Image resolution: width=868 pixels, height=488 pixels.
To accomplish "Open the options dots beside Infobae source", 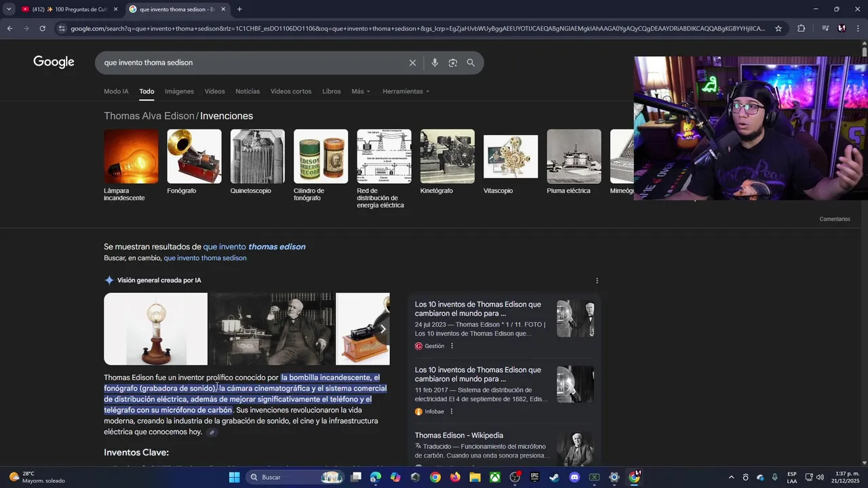I will [x=451, y=411].
